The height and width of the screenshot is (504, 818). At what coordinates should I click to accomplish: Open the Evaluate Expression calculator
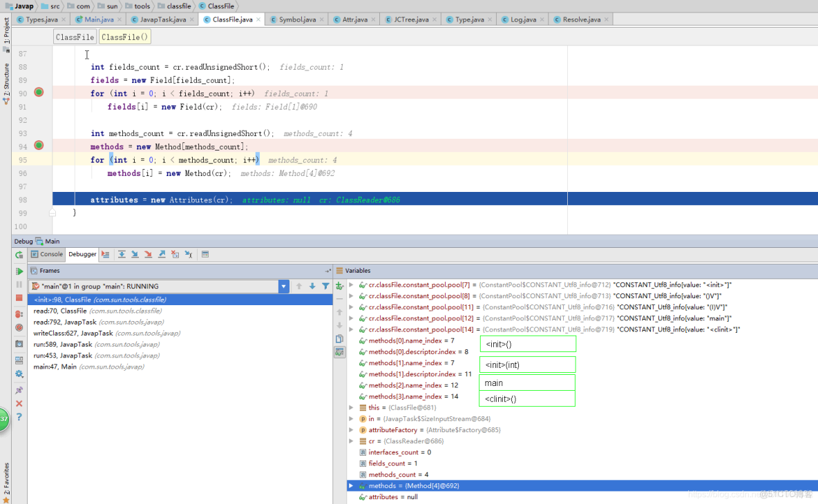point(204,254)
